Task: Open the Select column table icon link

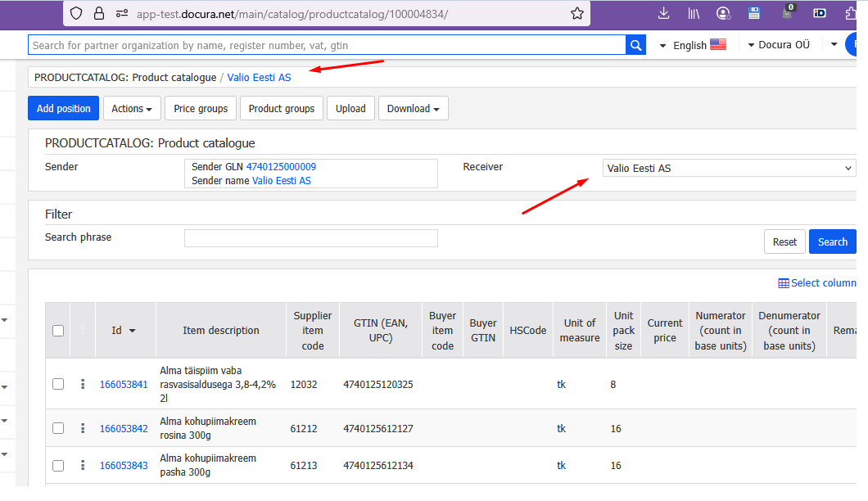Action: 817,283
